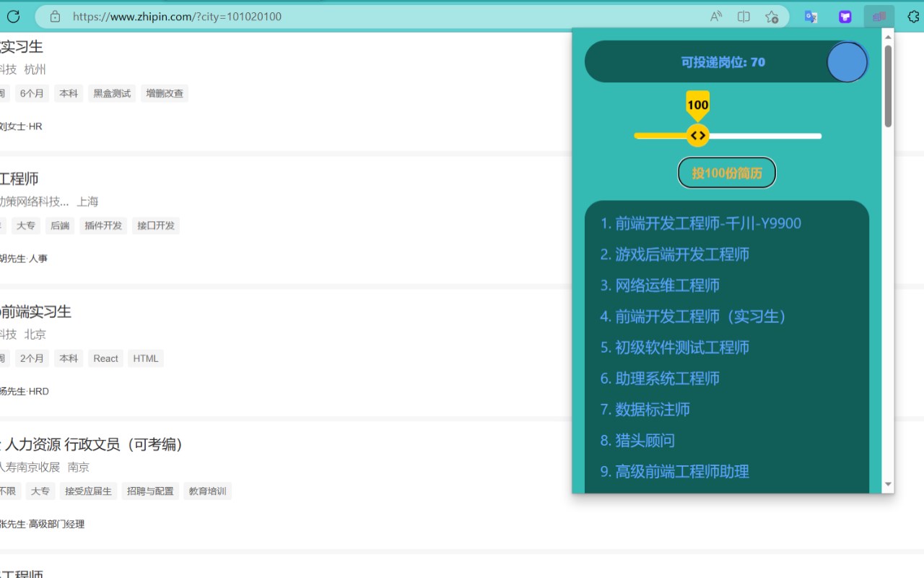Click recruiter 杨先生·HRD

pos(25,392)
